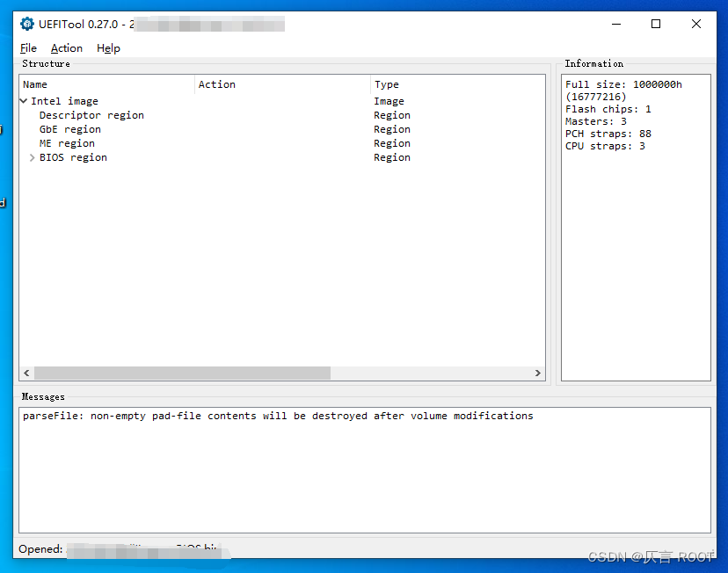Click the 'Masters: 3' info line
Image resolution: width=728 pixels, height=573 pixels.
[x=596, y=121]
